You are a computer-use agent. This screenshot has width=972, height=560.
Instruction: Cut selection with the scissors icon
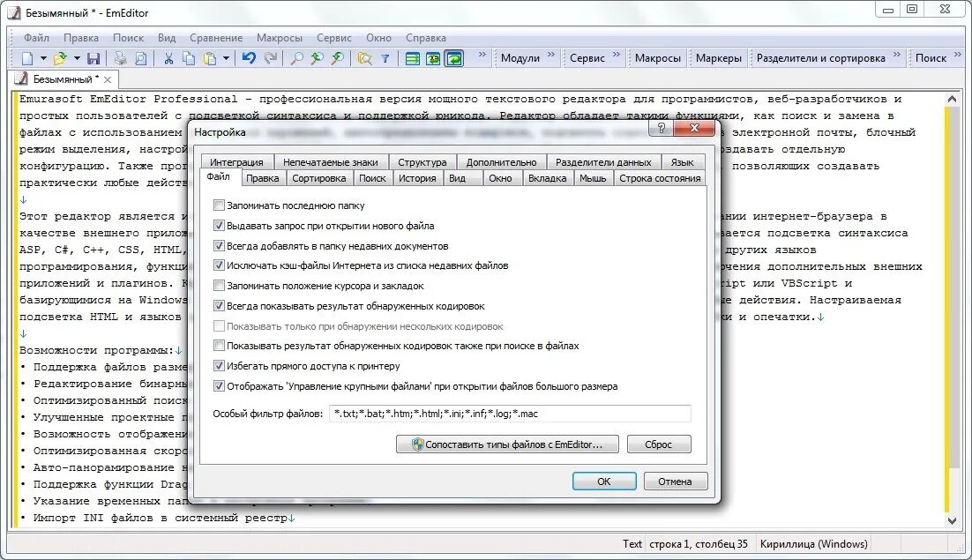(x=168, y=58)
